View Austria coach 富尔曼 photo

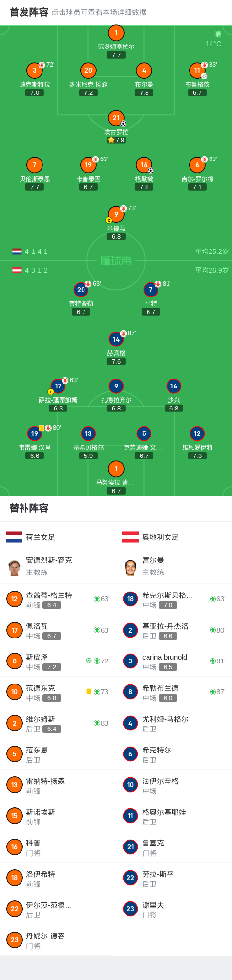pyautogui.click(x=130, y=567)
